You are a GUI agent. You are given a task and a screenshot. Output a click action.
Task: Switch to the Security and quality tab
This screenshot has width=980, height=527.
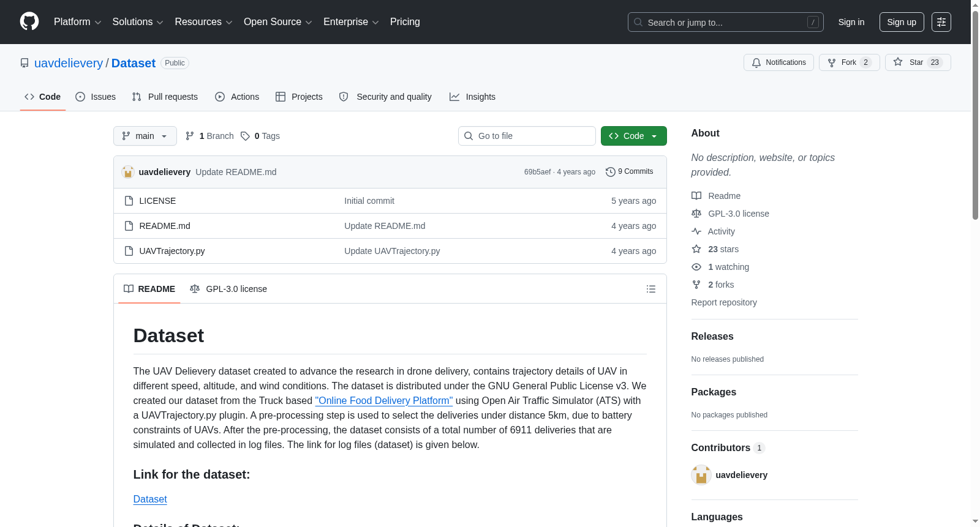[x=385, y=97]
